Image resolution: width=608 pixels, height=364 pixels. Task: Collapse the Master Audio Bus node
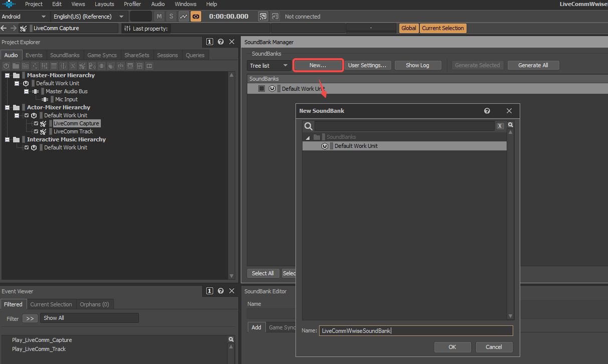pyautogui.click(x=27, y=91)
